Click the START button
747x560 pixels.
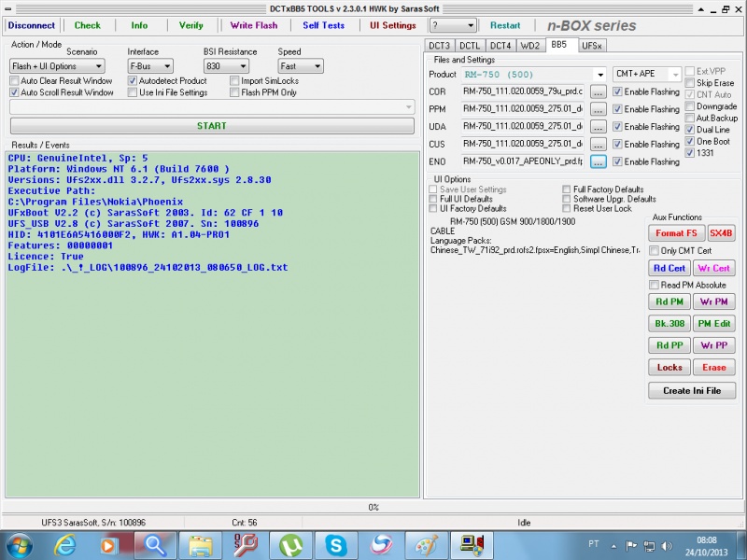point(212,126)
